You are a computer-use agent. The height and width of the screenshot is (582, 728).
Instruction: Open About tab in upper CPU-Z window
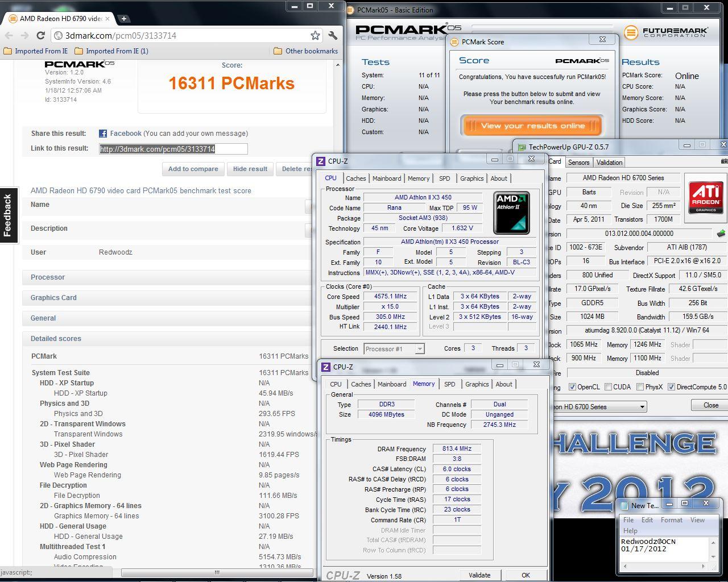(499, 178)
